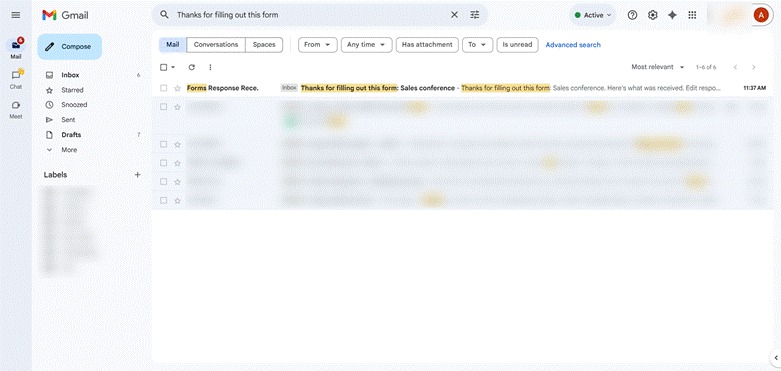The width and height of the screenshot is (781, 371).
Task: Open the More options three-dot menu
Action: point(210,67)
